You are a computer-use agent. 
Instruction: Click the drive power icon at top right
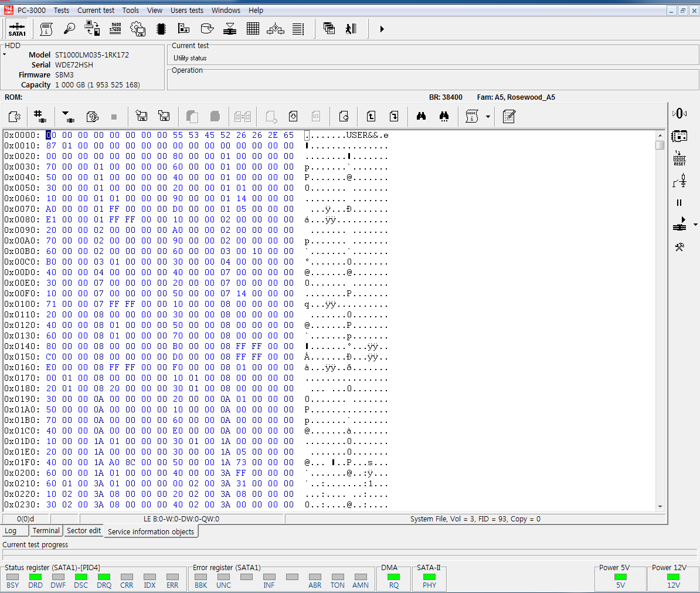(x=679, y=113)
